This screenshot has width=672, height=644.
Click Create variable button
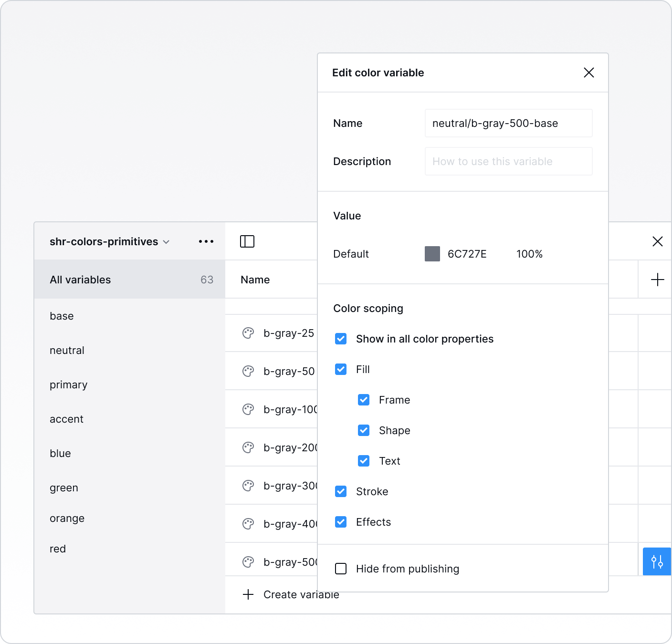[291, 594]
